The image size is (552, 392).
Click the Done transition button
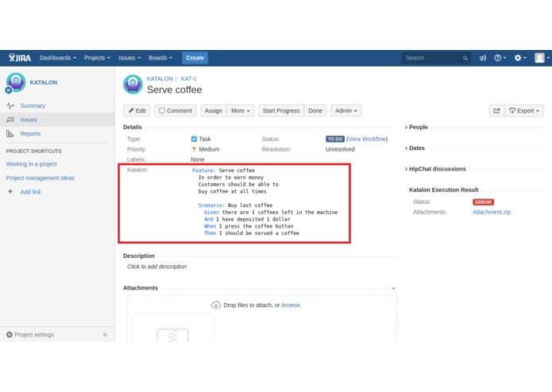pos(315,111)
